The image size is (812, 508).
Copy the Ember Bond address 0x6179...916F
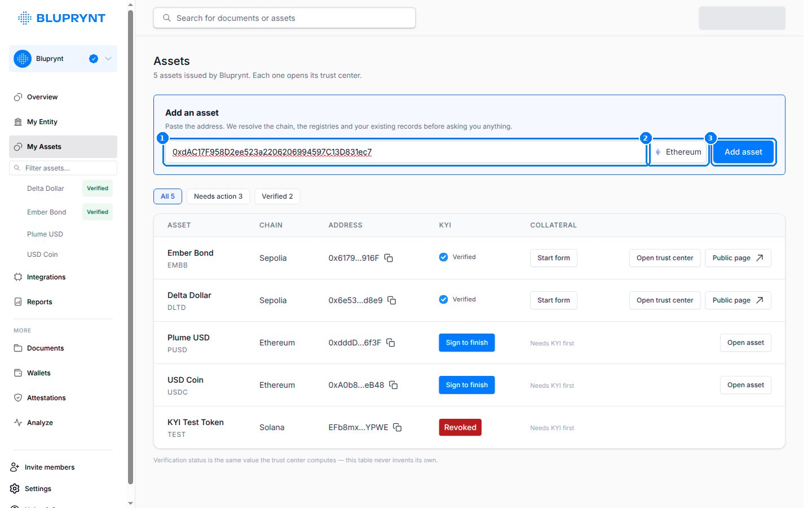[x=389, y=258]
